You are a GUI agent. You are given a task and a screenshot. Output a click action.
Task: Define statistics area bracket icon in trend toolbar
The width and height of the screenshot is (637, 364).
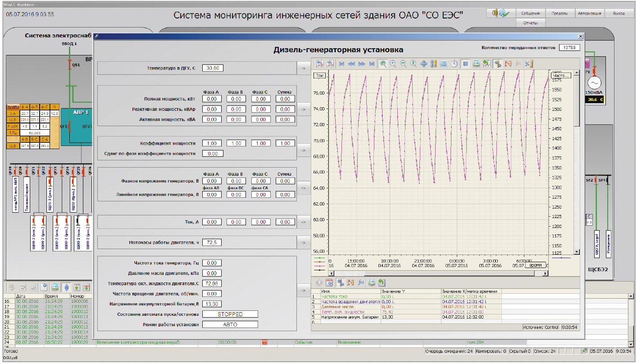[508, 64]
